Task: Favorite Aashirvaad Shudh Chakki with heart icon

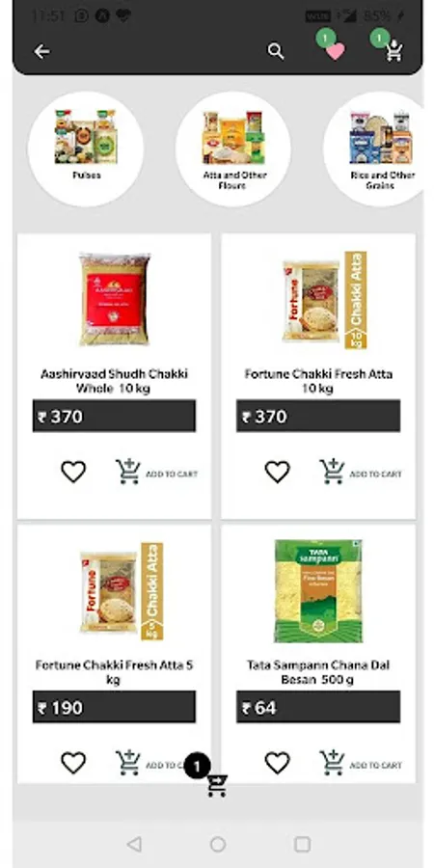Action: 73,473
